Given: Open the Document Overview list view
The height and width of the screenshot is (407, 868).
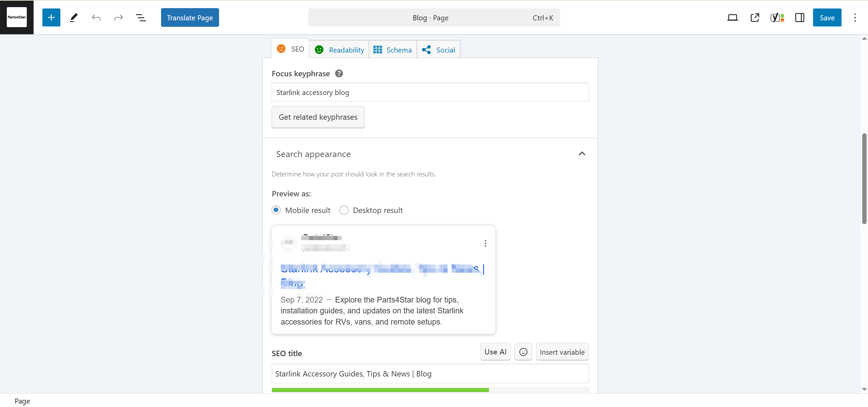Looking at the screenshot, I should tap(141, 17).
